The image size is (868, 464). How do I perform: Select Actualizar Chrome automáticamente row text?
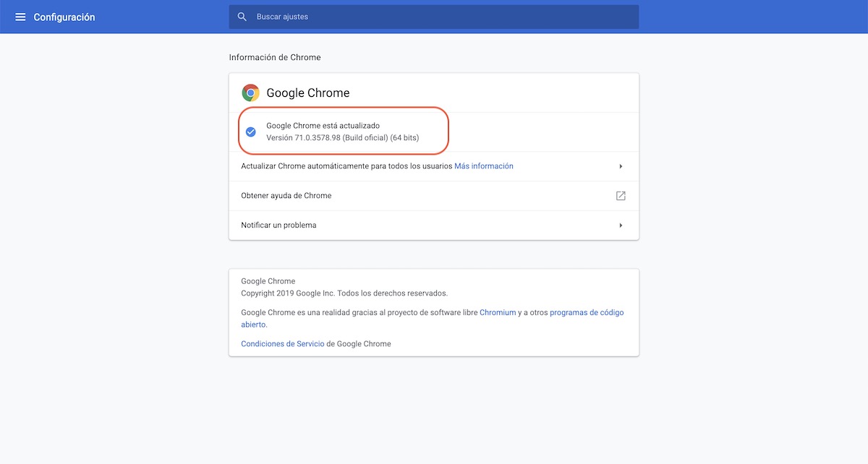347,166
